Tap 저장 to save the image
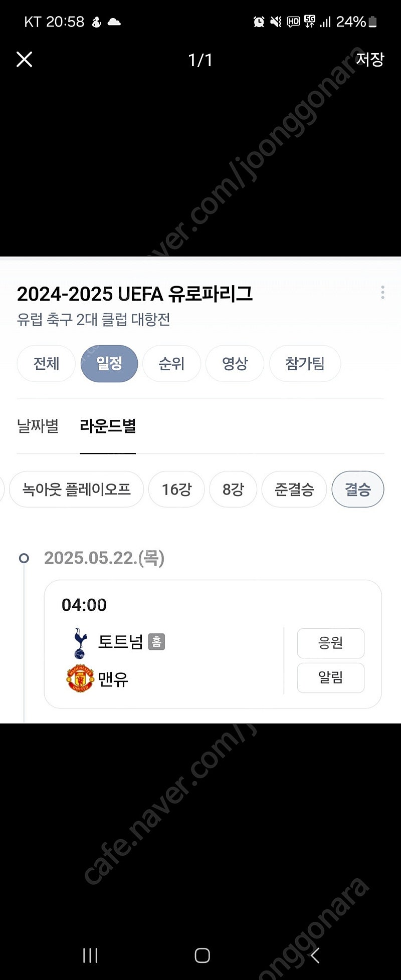 [x=370, y=59]
